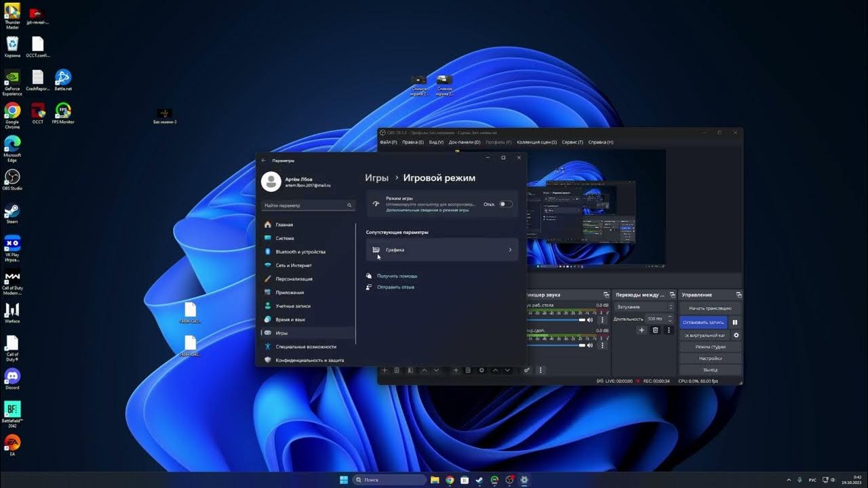
Task: Select Учетные записи in Settings sidebar
Action: (307, 306)
